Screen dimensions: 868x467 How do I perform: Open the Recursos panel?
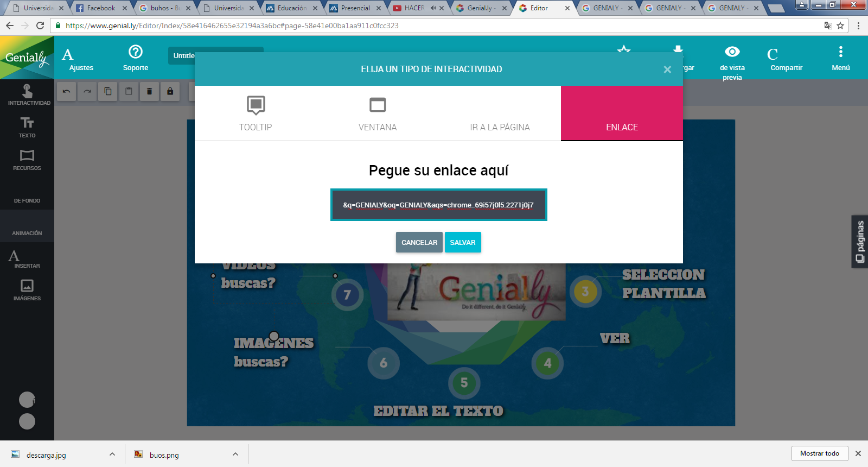coord(27,160)
